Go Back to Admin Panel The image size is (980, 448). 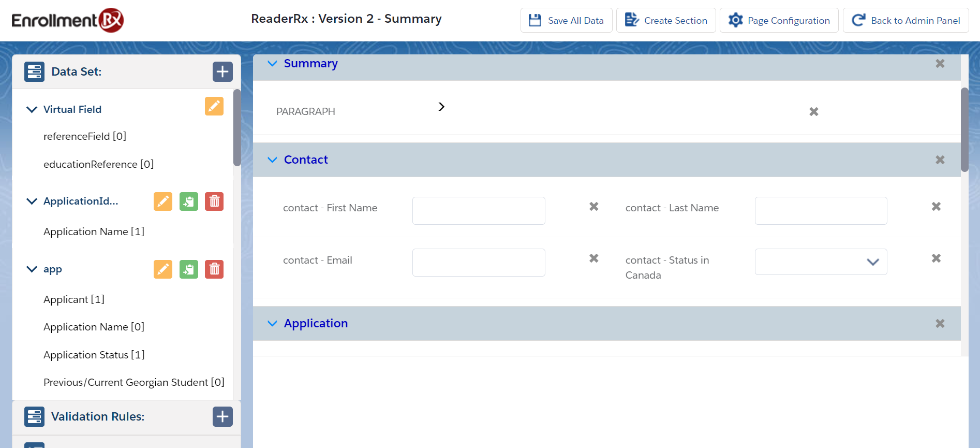coord(905,21)
